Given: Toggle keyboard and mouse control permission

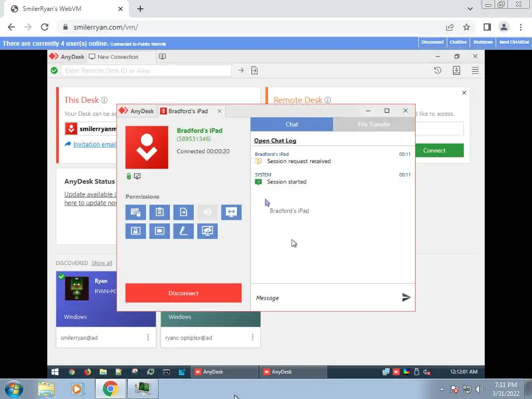Looking at the screenshot, I should (x=136, y=212).
